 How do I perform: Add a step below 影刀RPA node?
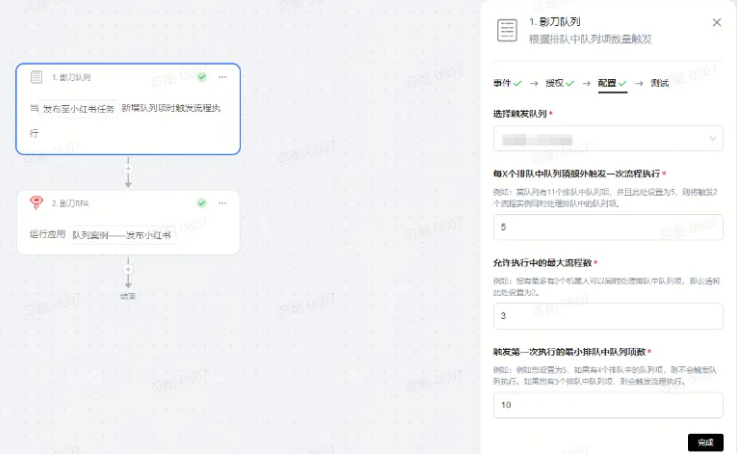pyautogui.click(x=128, y=269)
